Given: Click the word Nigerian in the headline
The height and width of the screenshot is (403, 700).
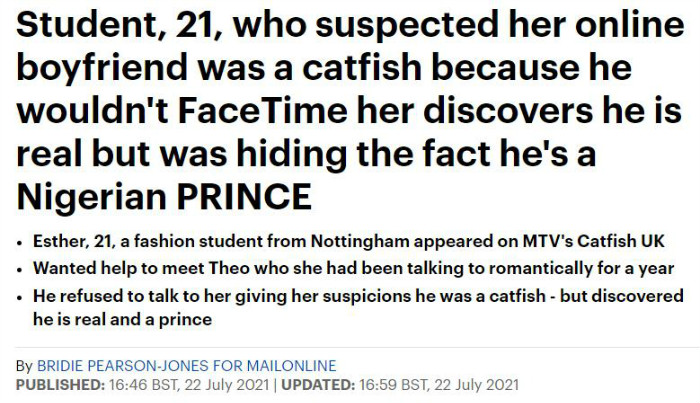Looking at the screenshot, I should 92,197.
